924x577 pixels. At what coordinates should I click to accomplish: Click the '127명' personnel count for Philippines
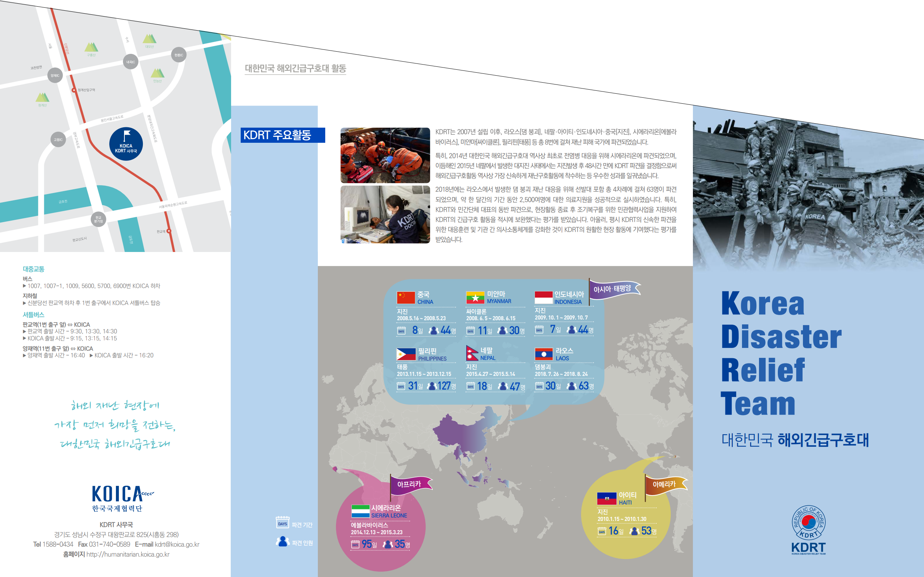[x=446, y=386]
